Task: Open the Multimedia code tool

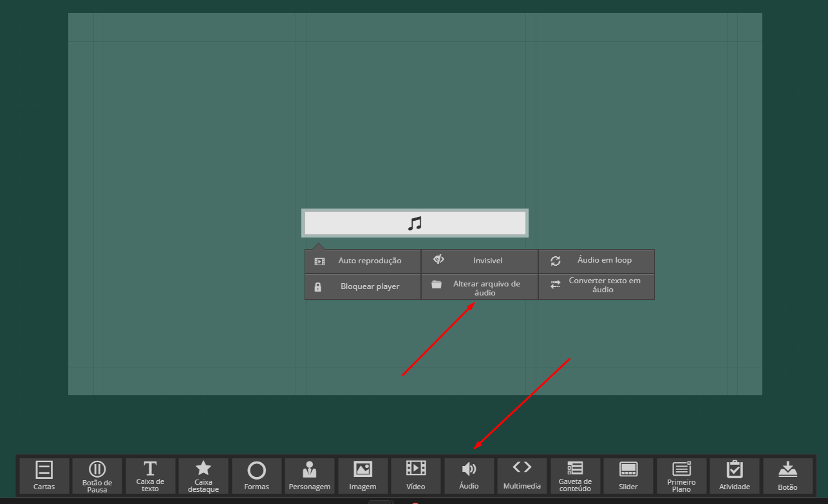Action: [522, 476]
